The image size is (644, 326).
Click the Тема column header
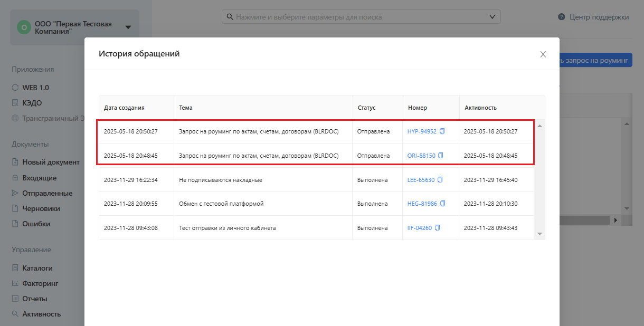pos(263,108)
